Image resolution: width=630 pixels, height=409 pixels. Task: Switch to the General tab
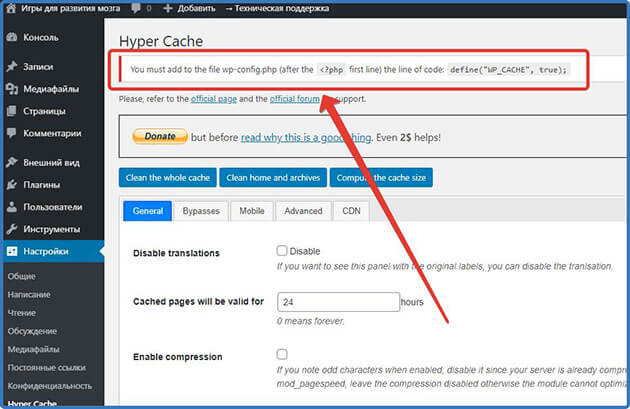[147, 211]
